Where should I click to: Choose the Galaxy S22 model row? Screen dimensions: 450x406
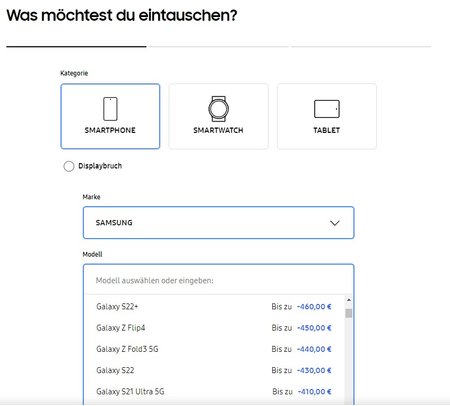(x=214, y=370)
